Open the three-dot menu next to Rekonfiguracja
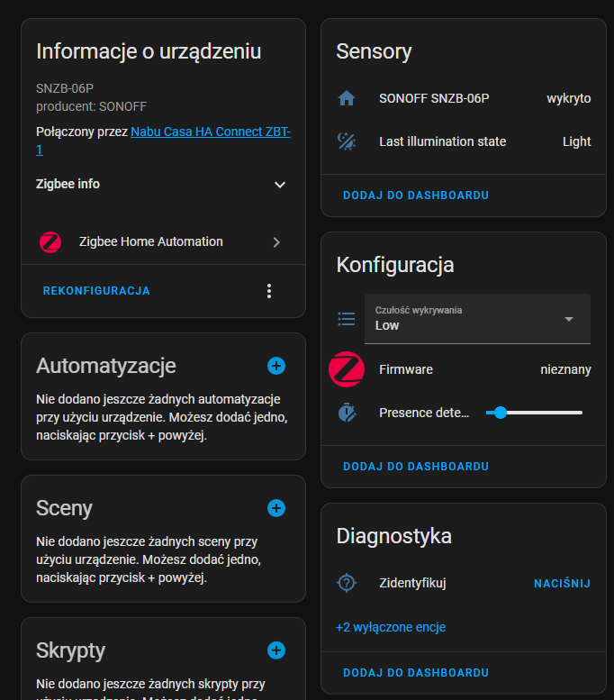Screen dimensions: 614x700 [x=268, y=291]
